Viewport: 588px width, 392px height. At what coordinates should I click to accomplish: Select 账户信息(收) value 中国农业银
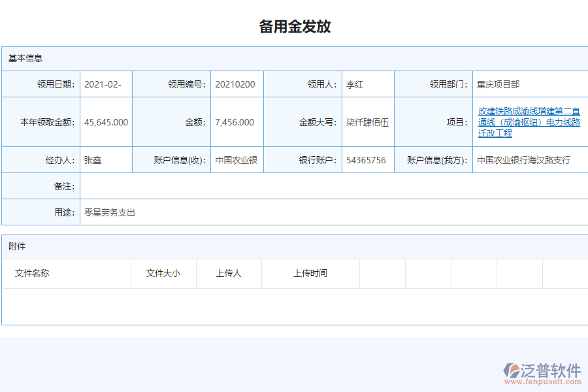(237, 159)
